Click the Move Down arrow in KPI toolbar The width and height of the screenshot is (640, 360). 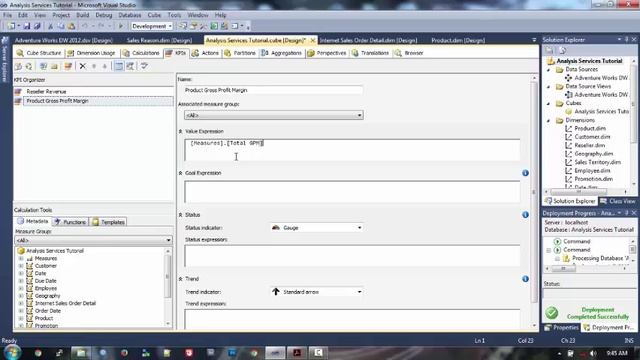[105, 66]
